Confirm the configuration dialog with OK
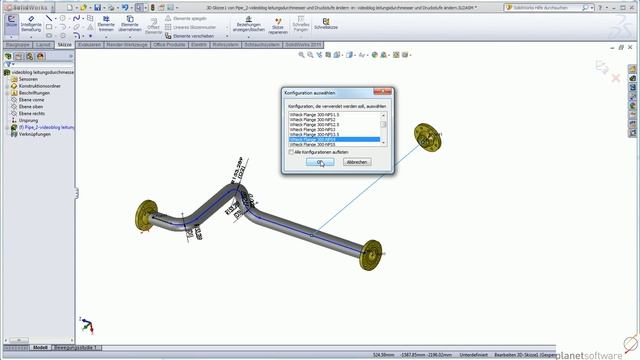Image resolution: width=640 pixels, height=360 pixels. (320, 162)
